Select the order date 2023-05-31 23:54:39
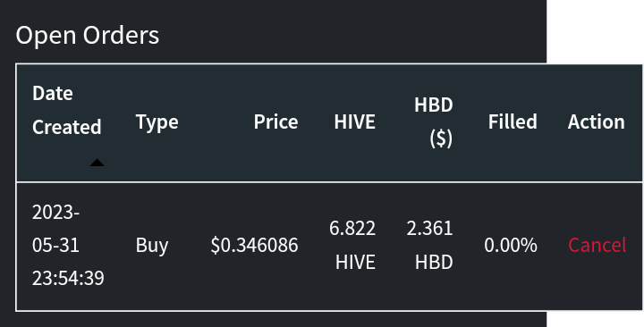 click(68, 246)
